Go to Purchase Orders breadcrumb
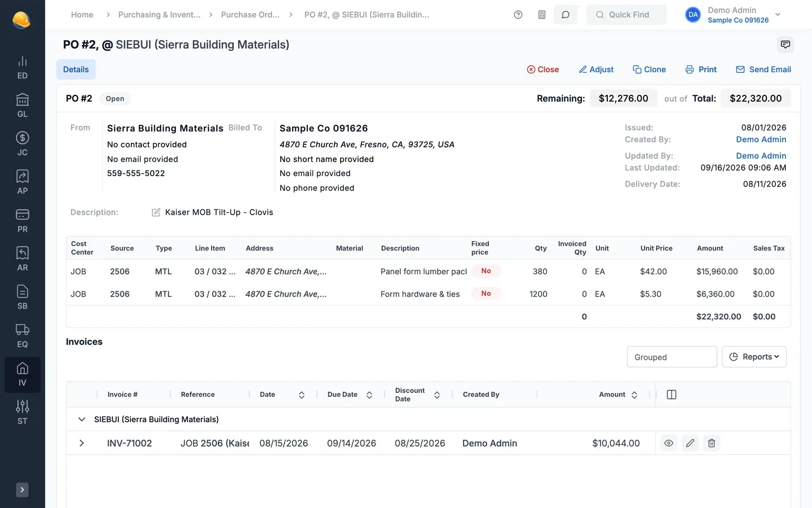Screen dimensions: 812x508 coord(250,15)
